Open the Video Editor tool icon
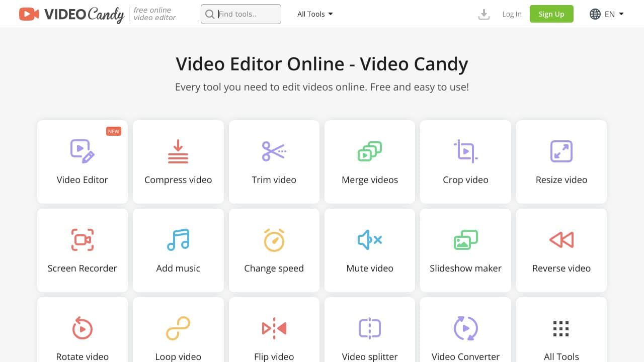Viewport: 644px width, 362px height. point(83,151)
